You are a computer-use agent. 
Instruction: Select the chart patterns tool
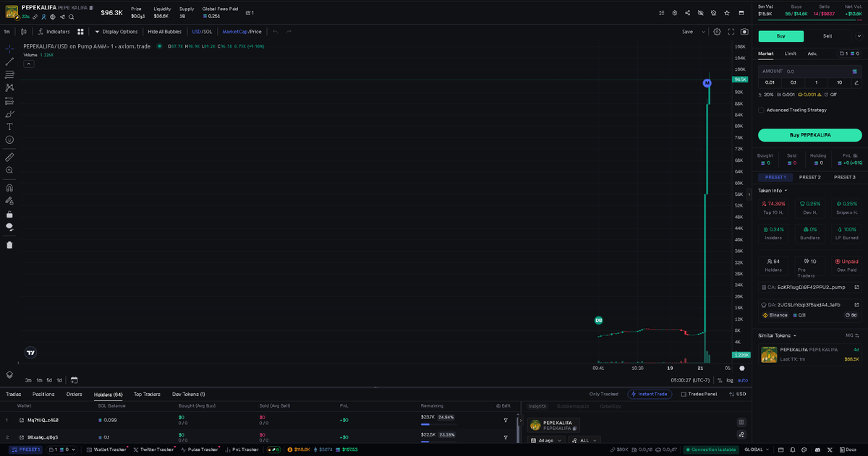click(9, 87)
